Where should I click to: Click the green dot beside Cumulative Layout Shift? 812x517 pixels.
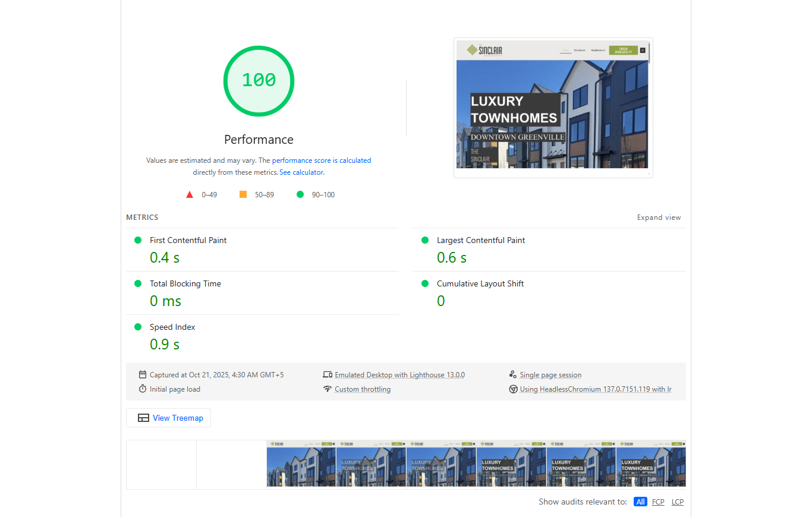click(x=424, y=283)
